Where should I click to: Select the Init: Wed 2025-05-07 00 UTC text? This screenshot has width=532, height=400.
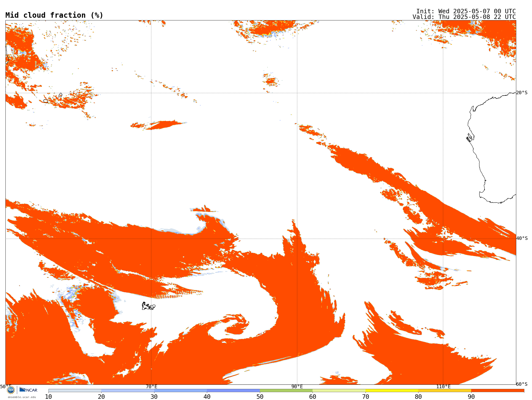pos(466,11)
